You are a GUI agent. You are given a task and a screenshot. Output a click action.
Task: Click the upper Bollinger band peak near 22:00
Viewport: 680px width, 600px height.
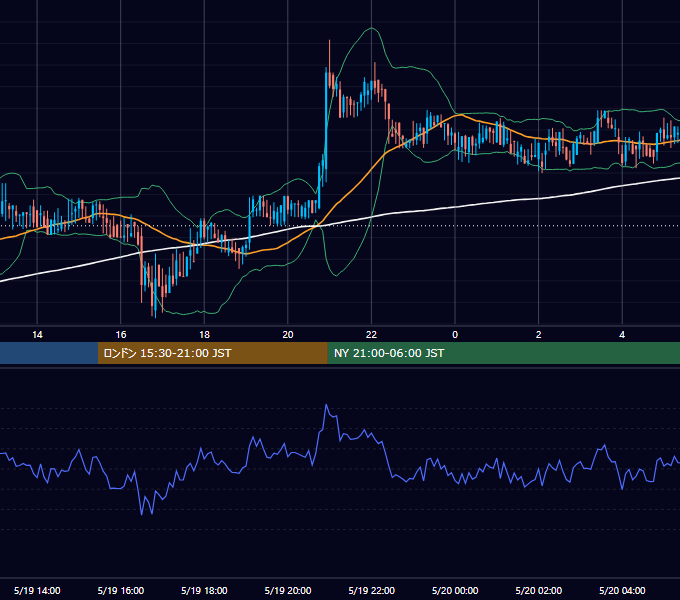[372, 28]
